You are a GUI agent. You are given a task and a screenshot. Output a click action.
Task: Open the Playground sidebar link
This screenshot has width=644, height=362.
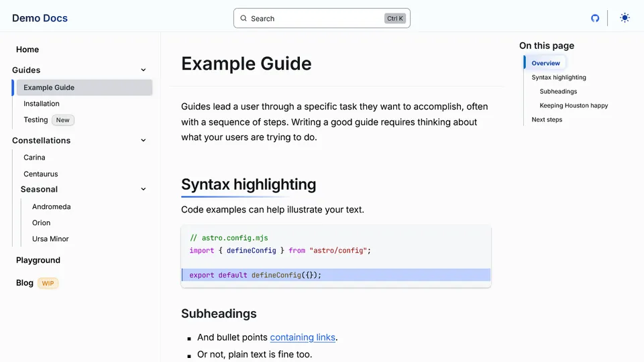[x=38, y=260]
